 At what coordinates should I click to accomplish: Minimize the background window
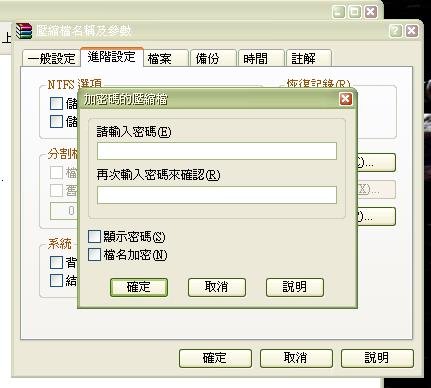point(339,12)
